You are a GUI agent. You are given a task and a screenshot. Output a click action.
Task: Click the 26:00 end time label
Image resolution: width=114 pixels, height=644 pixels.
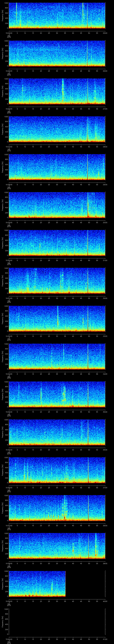click(x=105, y=71)
